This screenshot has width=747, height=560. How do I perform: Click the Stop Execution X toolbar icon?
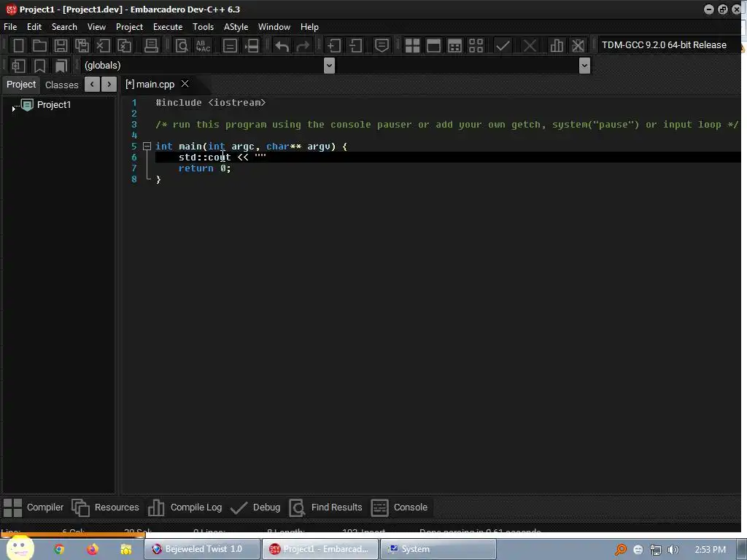coord(530,46)
